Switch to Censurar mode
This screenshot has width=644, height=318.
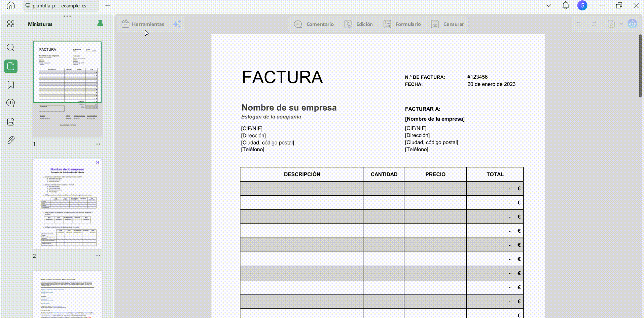448,24
